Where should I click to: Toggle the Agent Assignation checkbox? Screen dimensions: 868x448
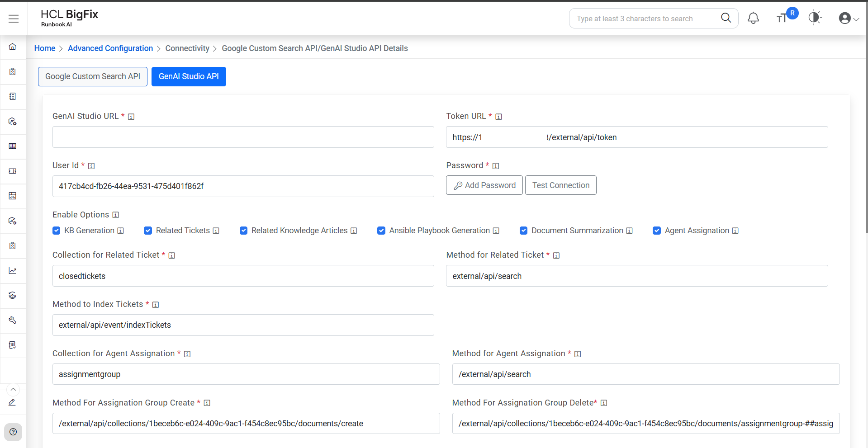tap(657, 231)
